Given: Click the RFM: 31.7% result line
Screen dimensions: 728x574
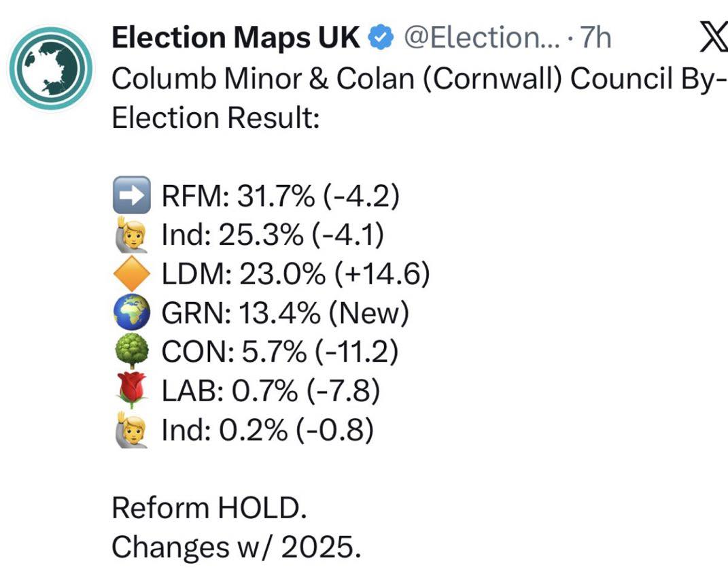Looking at the screenshot, I should click(x=280, y=197).
